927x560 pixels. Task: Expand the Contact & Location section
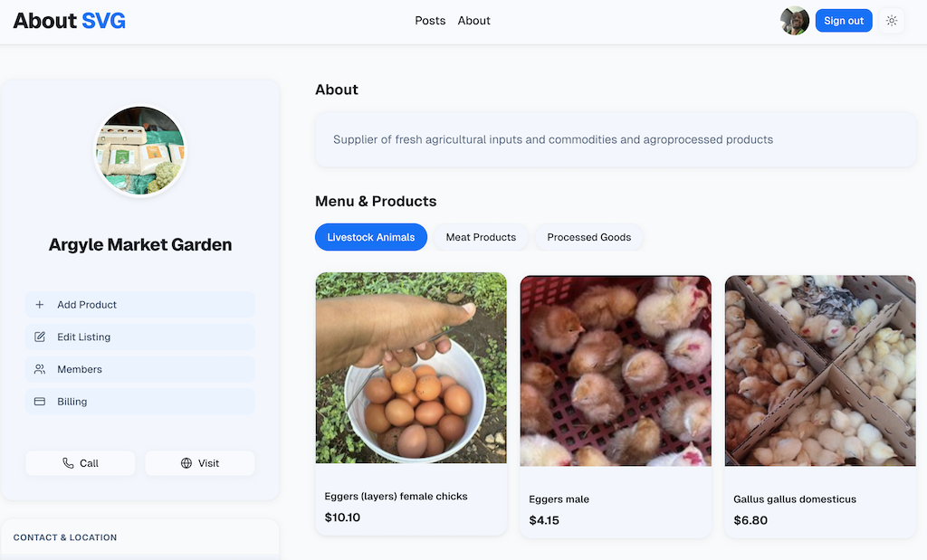click(x=63, y=537)
